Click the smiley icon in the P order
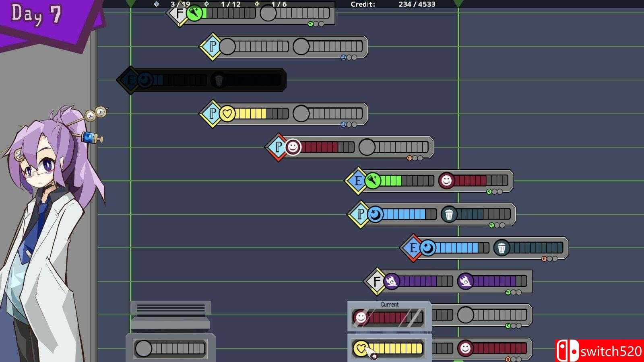The height and width of the screenshot is (362, 644). click(x=293, y=147)
